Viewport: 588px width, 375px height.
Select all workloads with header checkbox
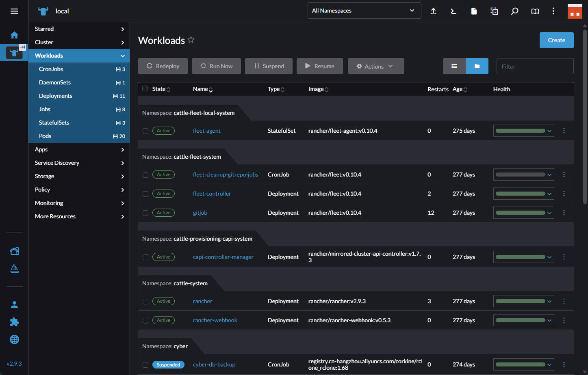point(145,89)
